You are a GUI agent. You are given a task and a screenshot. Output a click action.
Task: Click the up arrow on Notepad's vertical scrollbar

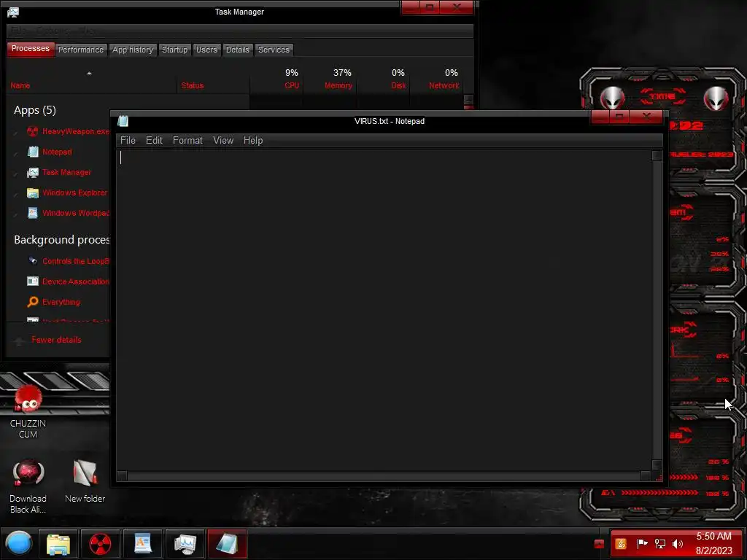(657, 156)
